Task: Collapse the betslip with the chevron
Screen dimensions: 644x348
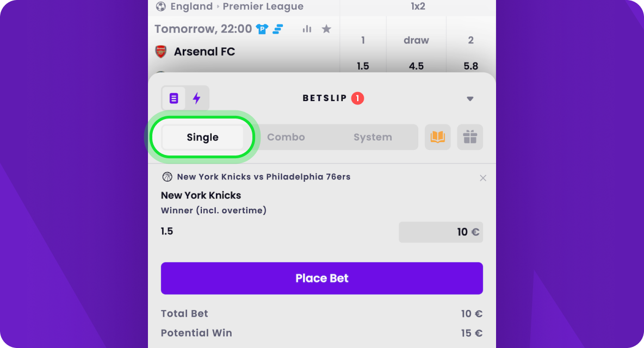Action: (470, 98)
